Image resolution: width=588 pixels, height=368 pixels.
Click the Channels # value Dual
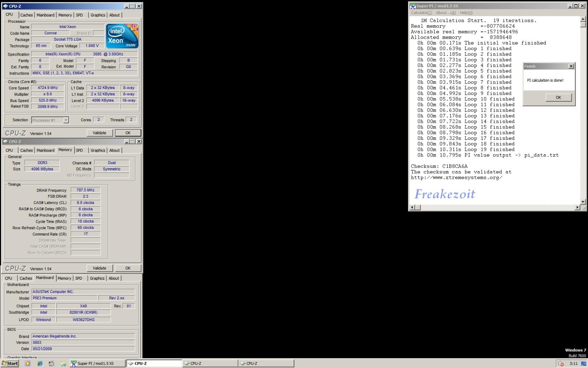pos(112,163)
